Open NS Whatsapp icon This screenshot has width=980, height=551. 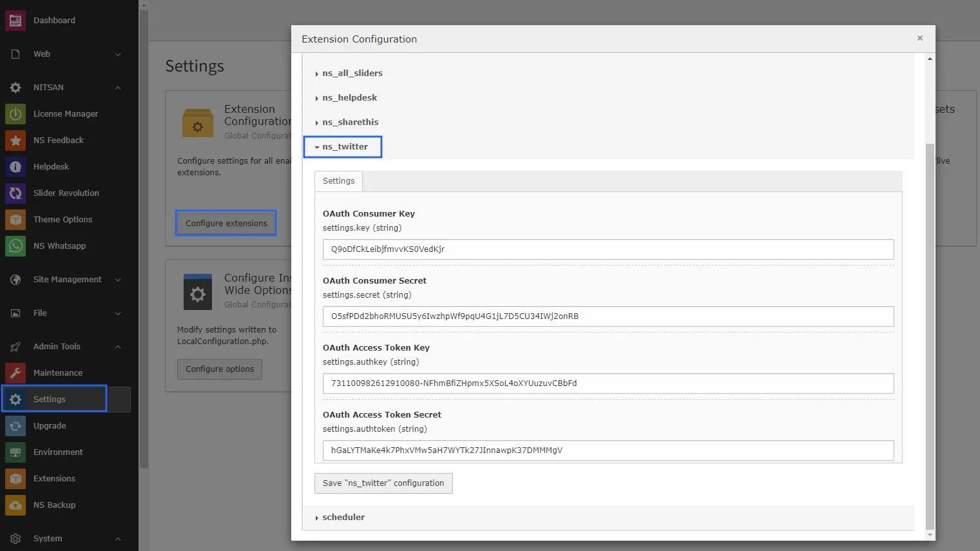(15, 246)
